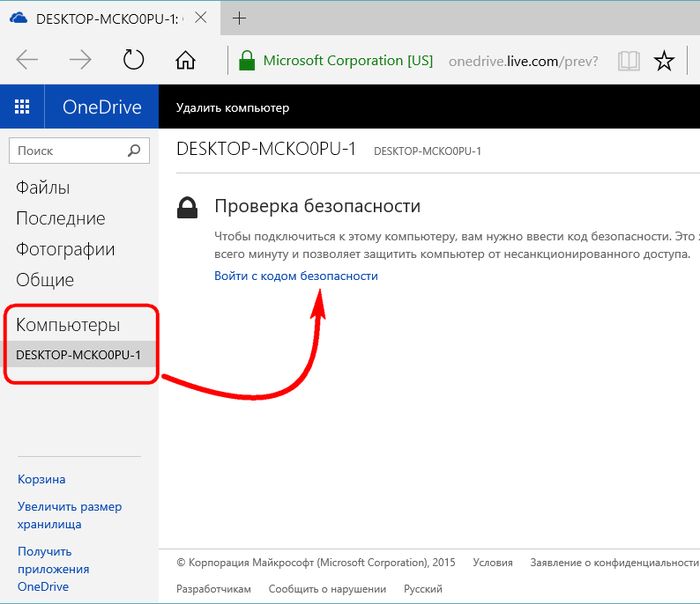700x604 pixels.
Task: Click the browser Back arrow
Action: click(x=27, y=59)
